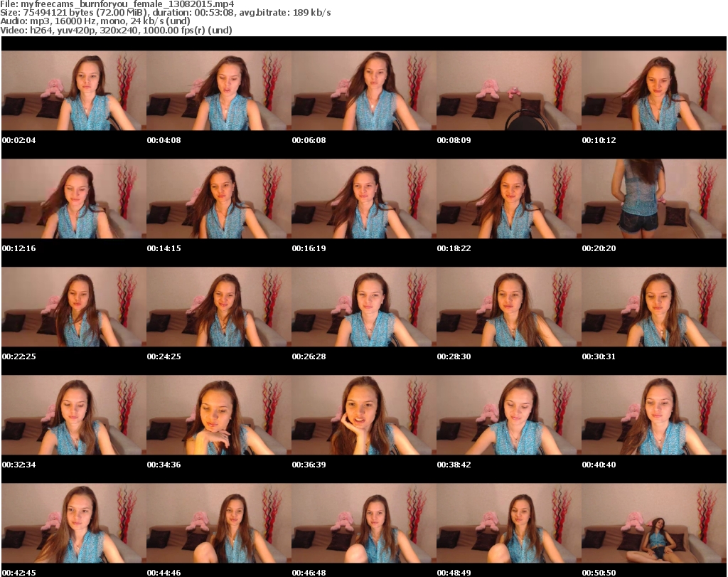728x577 pixels.
Task: Pick the 00:22:25 frame thumbnail
Action: point(74,307)
